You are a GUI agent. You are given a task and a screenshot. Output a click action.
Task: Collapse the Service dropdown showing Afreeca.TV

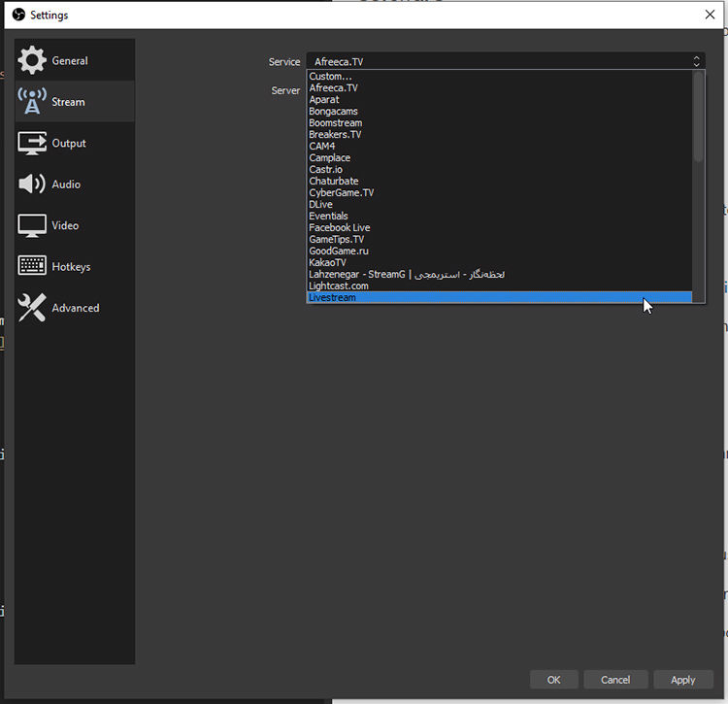coord(506,61)
